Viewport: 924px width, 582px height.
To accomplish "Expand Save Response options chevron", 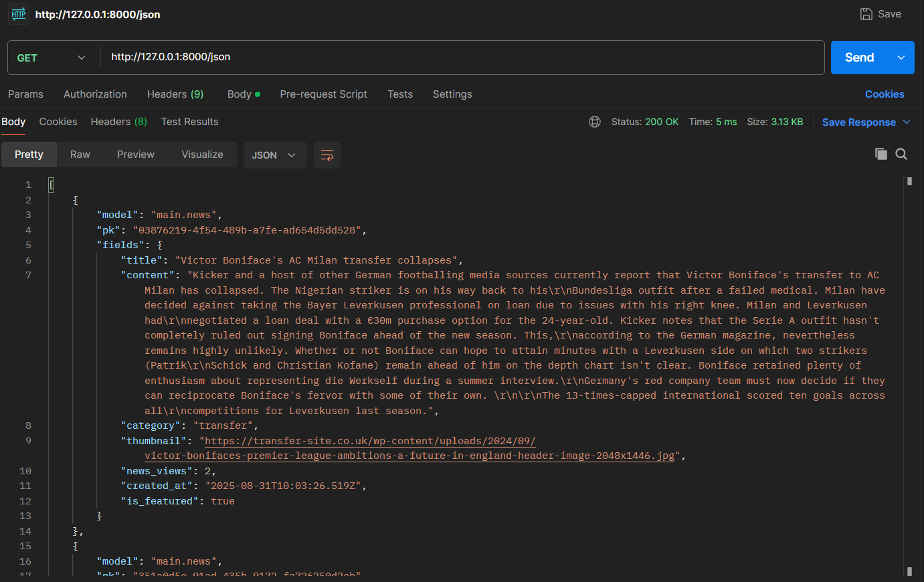I will point(907,122).
